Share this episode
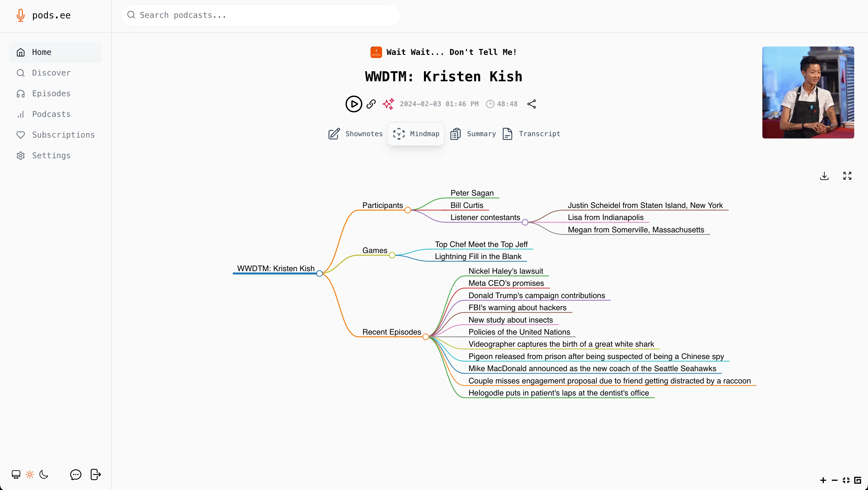The height and width of the screenshot is (490, 868). tap(531, 104)
